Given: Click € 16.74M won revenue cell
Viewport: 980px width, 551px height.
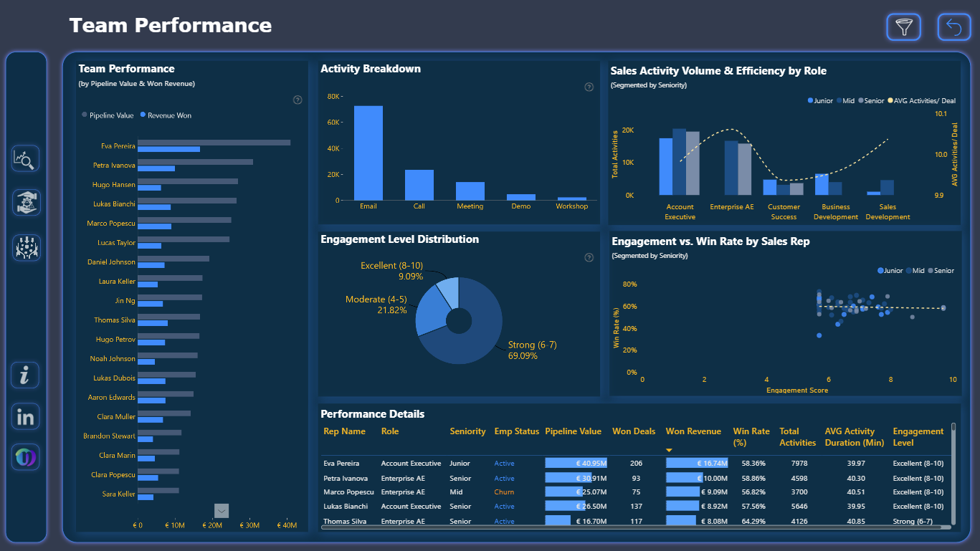Looking at the screenshot, I should (697, 464).
